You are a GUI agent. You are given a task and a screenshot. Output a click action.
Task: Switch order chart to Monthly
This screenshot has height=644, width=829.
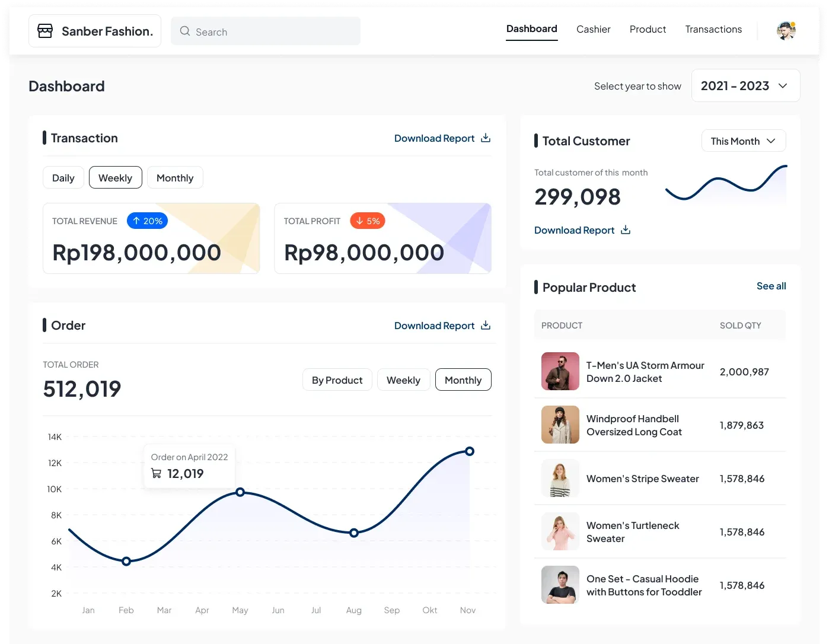coord(463,380)
